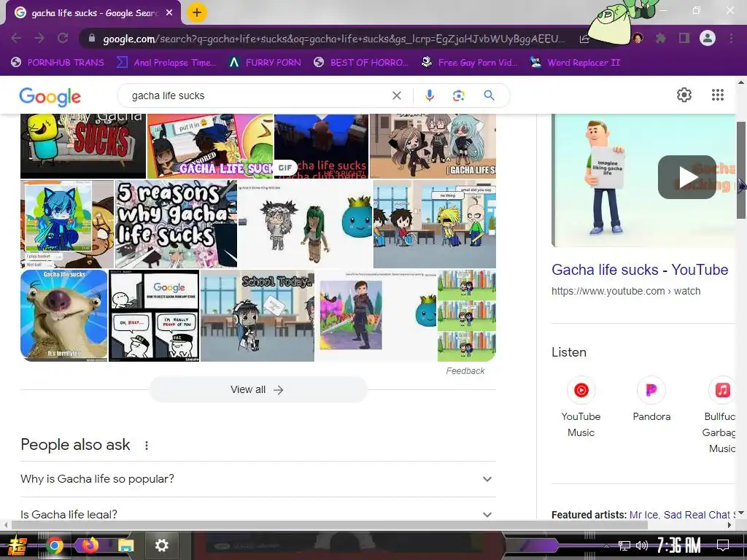Clear the search box with the X
Viewport: 747px width, 560px height.
pos(396,96)
